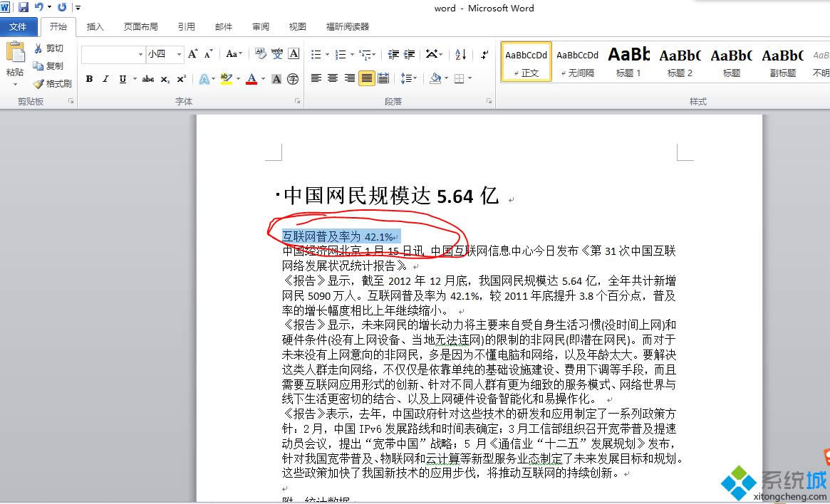Click the enclosed character 字 icon
Viewport: 830px width, 504px height.
293,79
